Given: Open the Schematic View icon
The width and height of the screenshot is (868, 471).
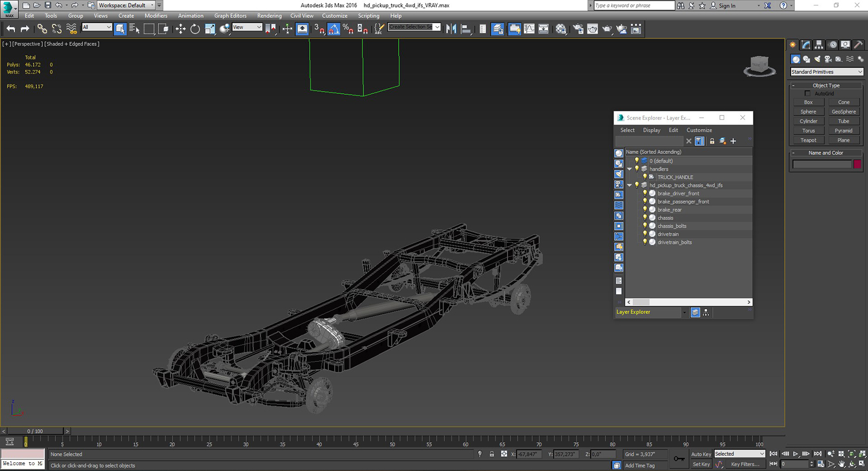Looking at the screenshot, I should 543,29.
